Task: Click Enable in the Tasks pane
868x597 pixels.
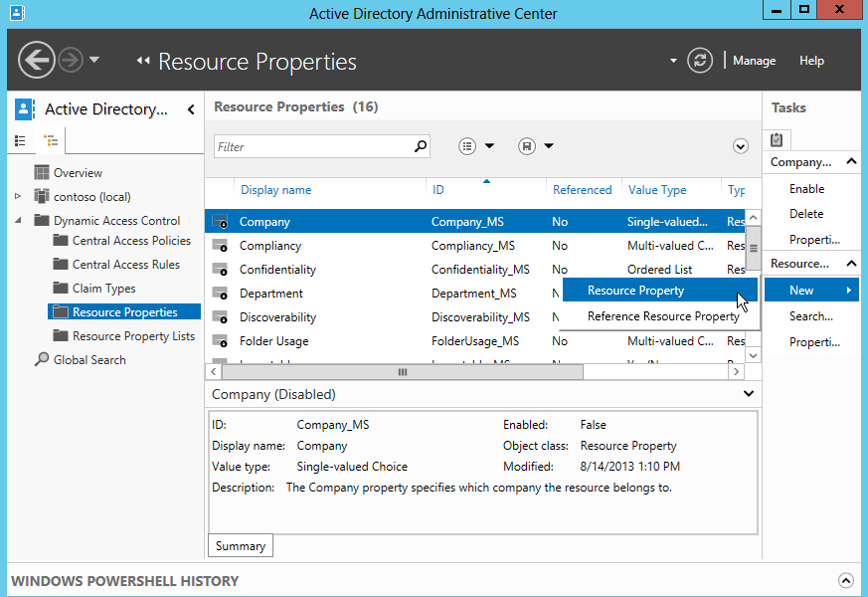Action: (806, 189)
